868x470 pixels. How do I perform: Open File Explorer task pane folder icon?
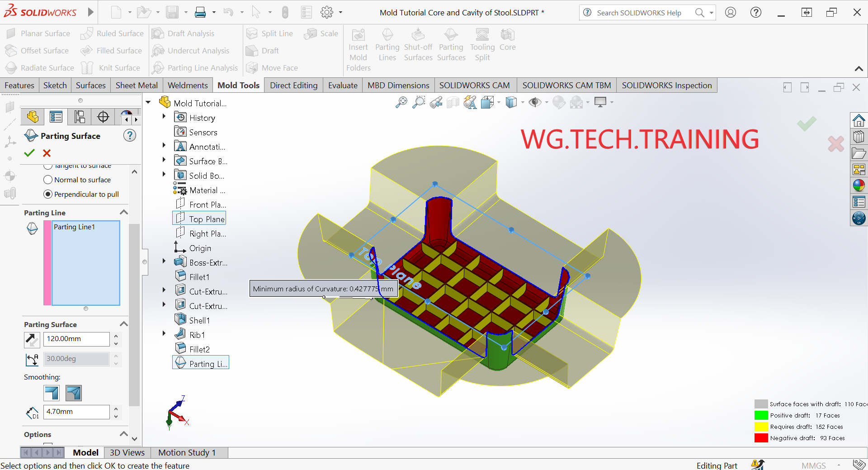[859, 153]
